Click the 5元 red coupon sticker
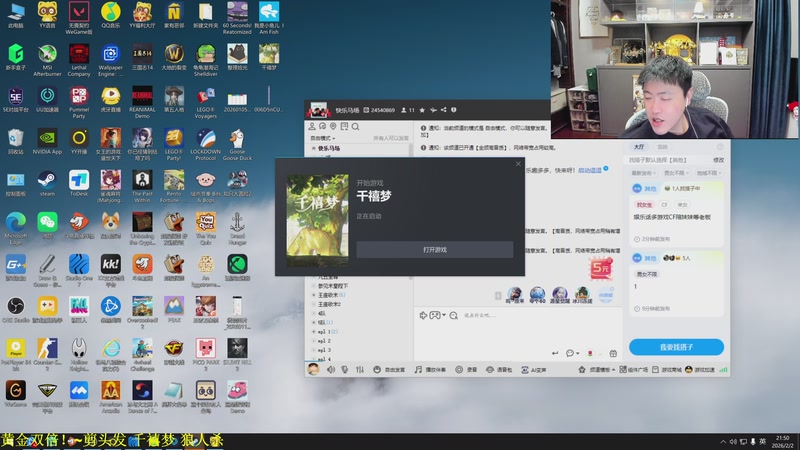This screenshot has height=450, width=800. coord(601,268)
